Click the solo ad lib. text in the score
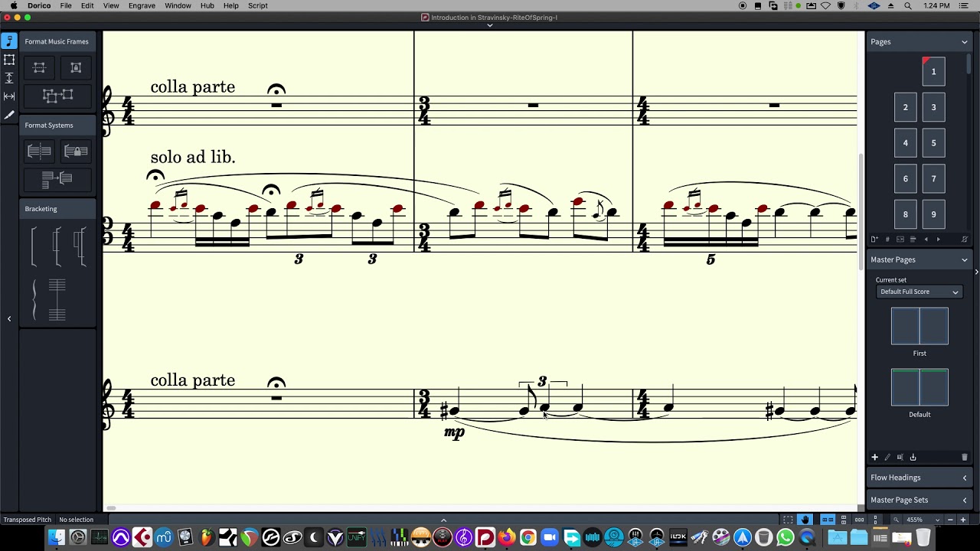The image size is (980, 551). (x=193, y=157)
